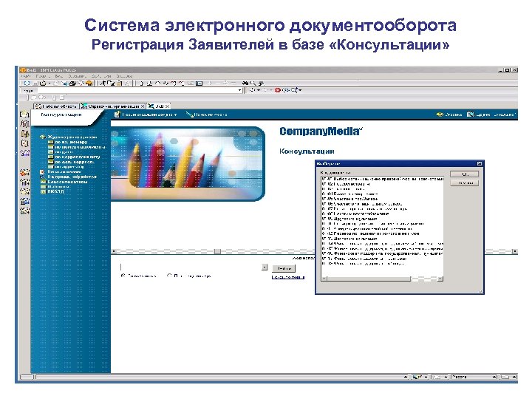Select the second radio option under search field
The width and height of the screenshot is (532, 399).
point(169,276)
